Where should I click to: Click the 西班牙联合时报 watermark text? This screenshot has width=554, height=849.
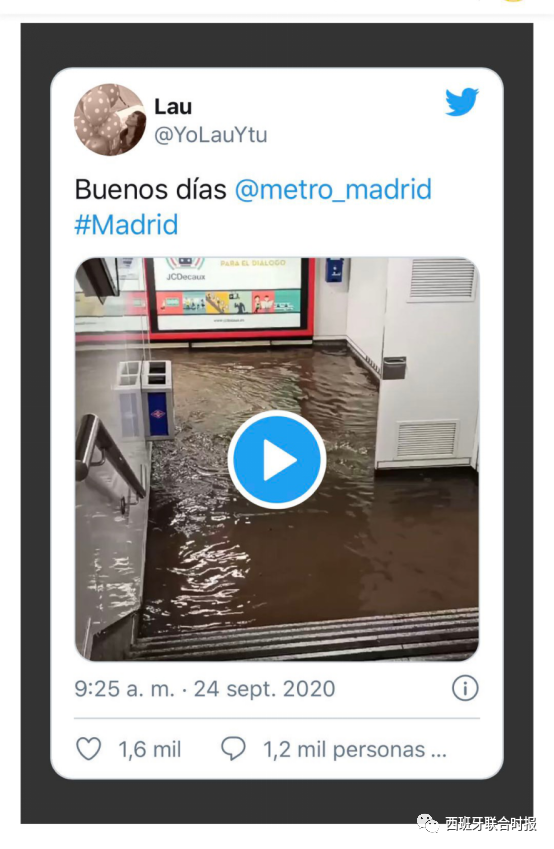[491, 824]
